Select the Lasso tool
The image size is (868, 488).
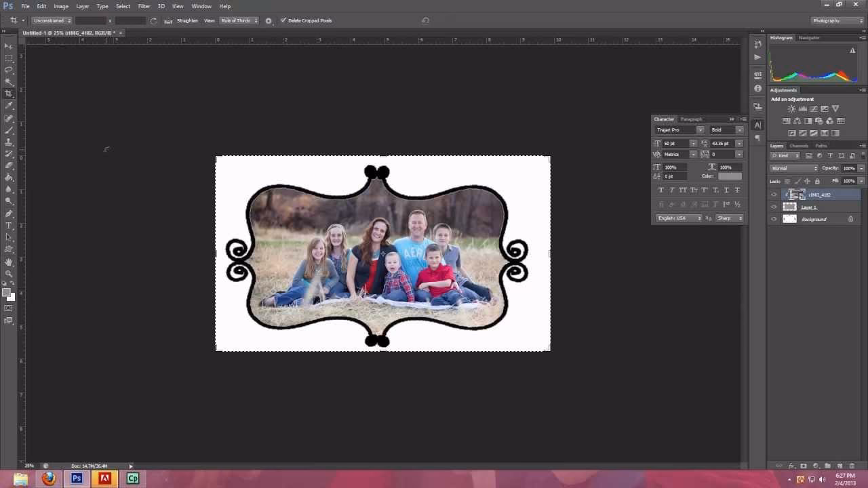pos(8,70)
